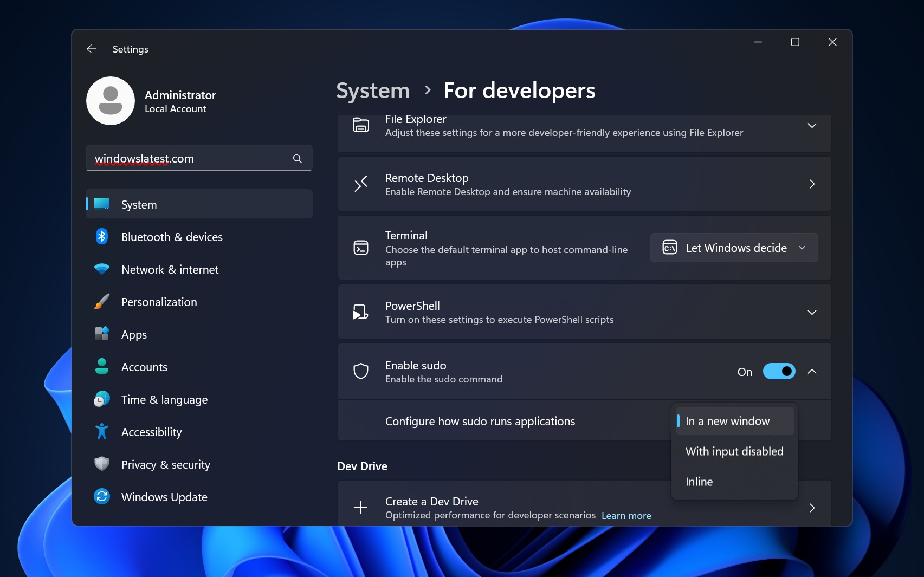Expand the PowerShell section
924x577 pixels.
(x=811, y=312)
